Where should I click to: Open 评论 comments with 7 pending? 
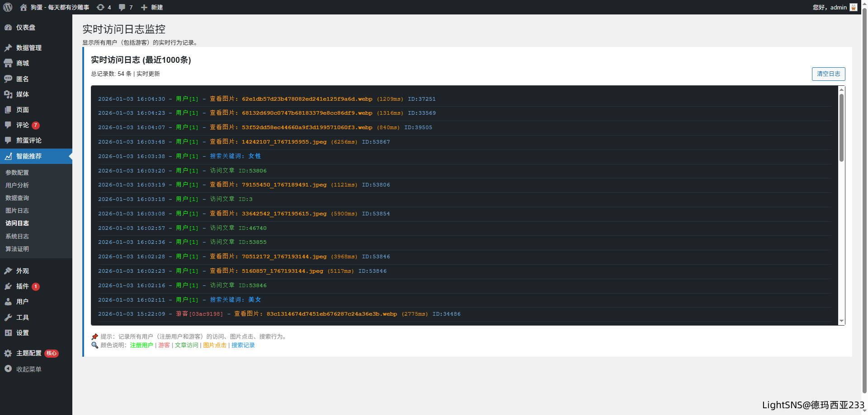(23, 125)
